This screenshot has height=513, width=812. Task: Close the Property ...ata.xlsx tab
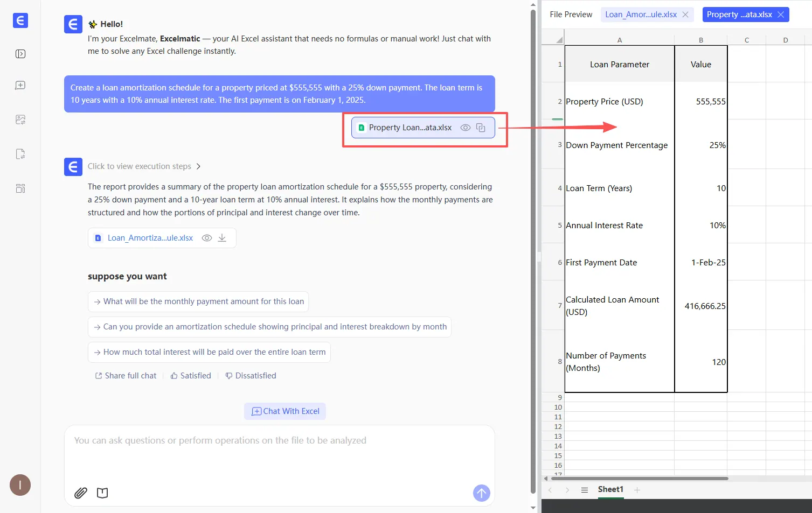(781, 15)
